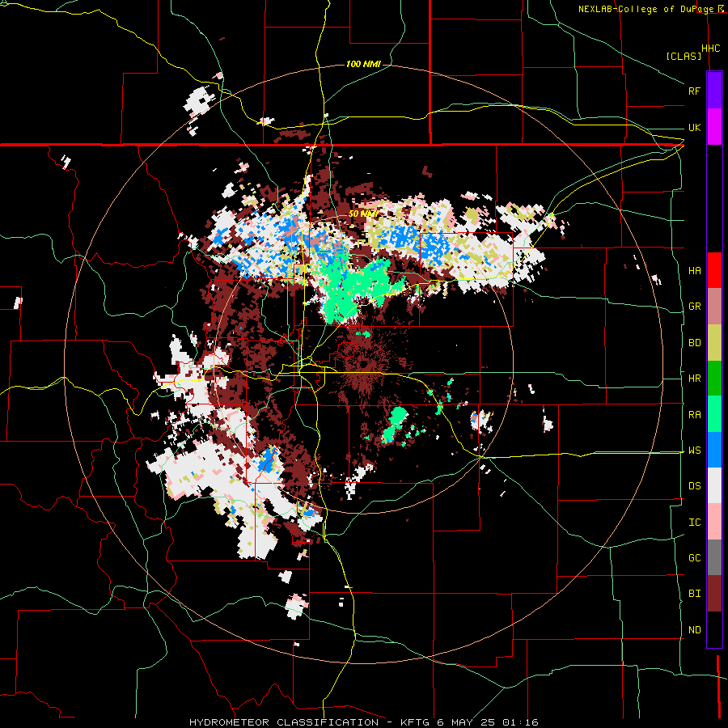Select the 'GC' legend label
The image size is (728, 728).
click(x=694, y=557)
